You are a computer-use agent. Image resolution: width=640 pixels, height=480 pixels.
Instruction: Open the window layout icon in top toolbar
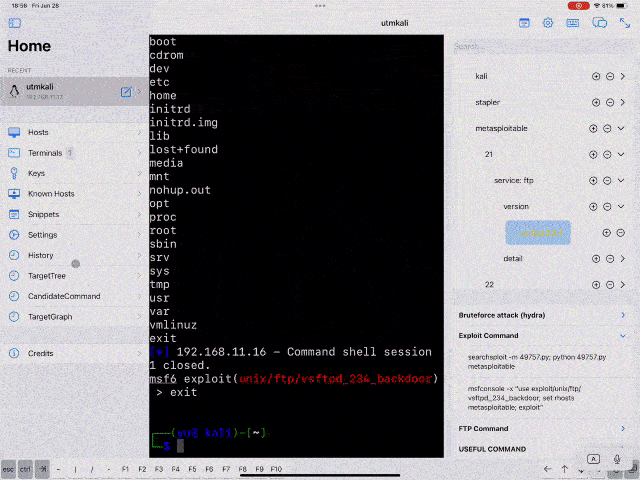pos(524,23)
